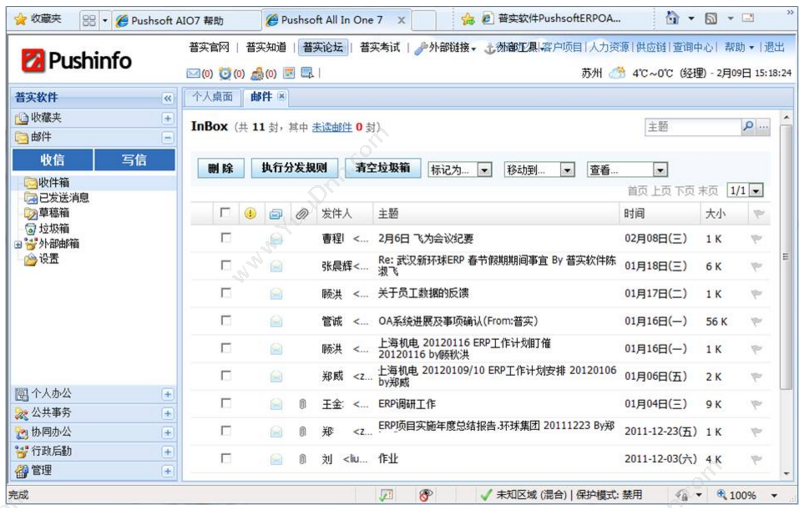
Task: Check the OA系统进展及事项确认 email checkbox
Action: pos(226,320)
